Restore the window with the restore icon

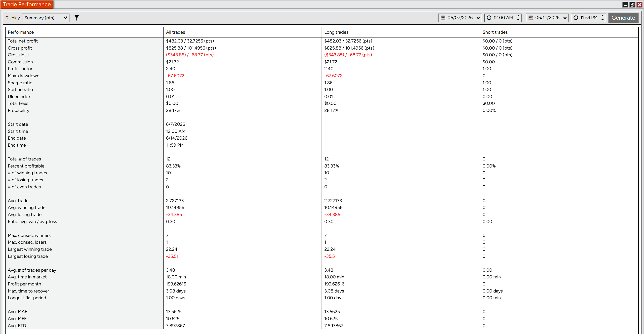point(632,5)
